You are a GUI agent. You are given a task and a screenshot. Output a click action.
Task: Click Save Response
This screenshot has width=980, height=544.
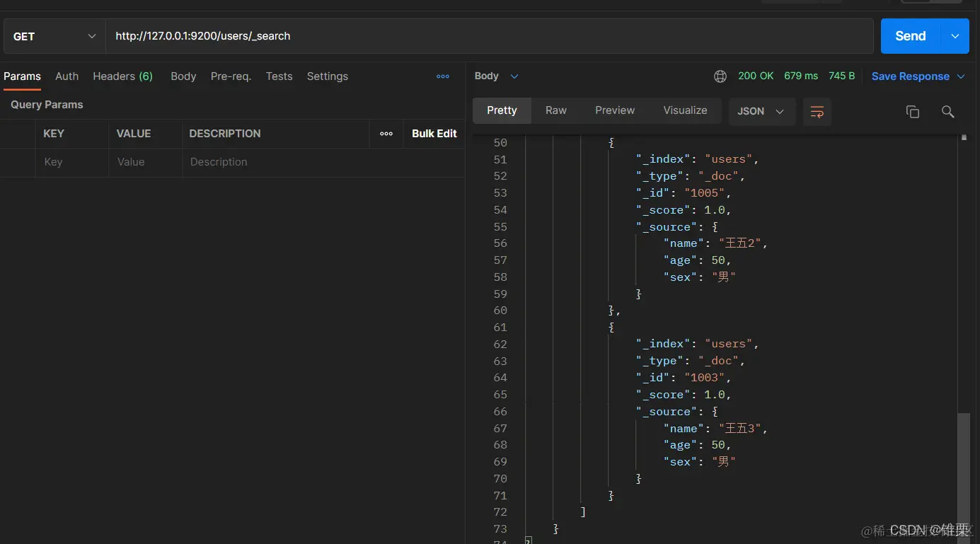pos(911,76)
